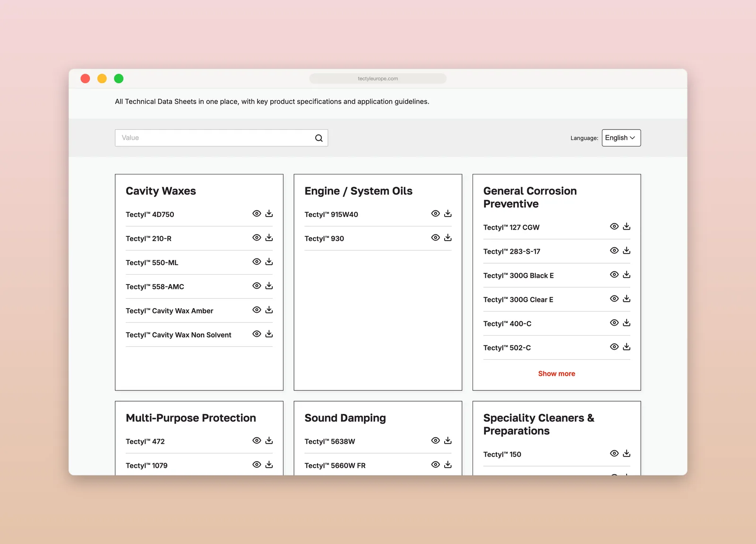Image resolution: width=756 pixels, height=544 pixels.
Task: Click the Engine / System Oils heading
Action: (x=359, y=191)
